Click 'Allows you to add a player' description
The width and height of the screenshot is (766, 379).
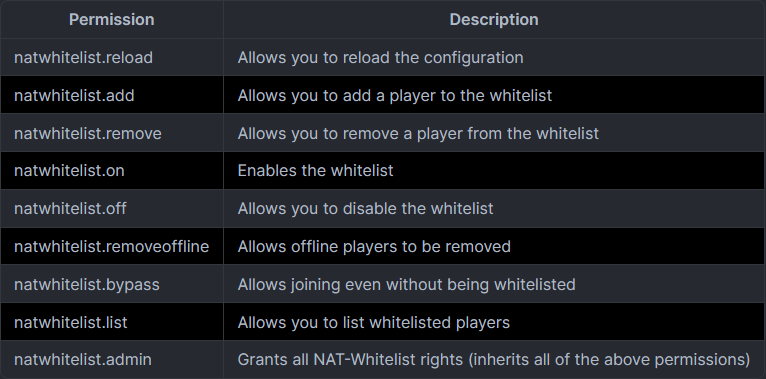pyautogui.click(x=395, y=96)
